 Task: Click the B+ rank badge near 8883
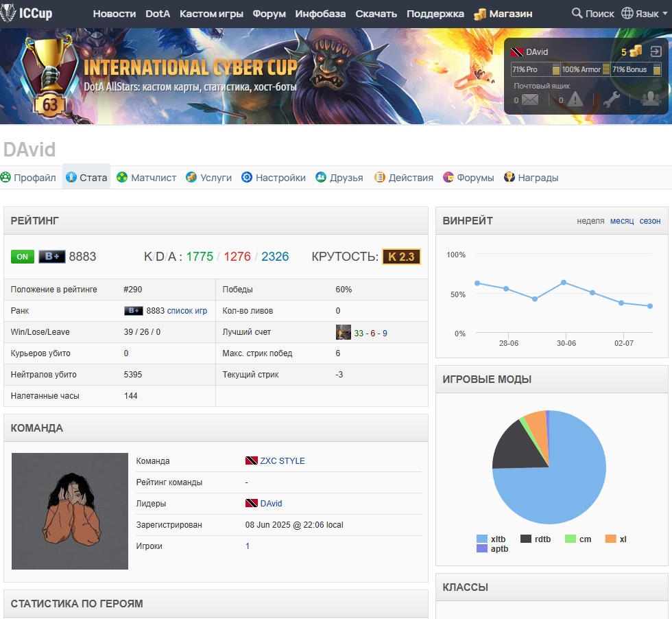52,257
